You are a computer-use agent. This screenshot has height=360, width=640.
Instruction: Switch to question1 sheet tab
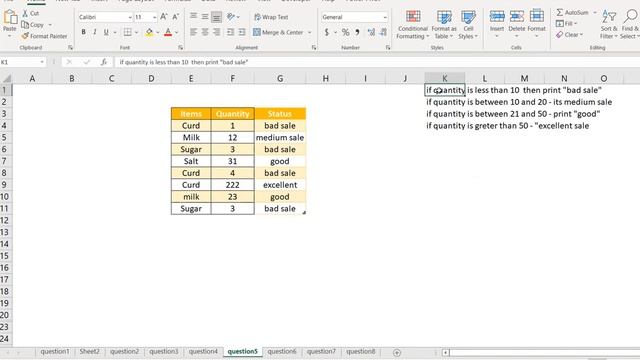[x=55, y=351]
